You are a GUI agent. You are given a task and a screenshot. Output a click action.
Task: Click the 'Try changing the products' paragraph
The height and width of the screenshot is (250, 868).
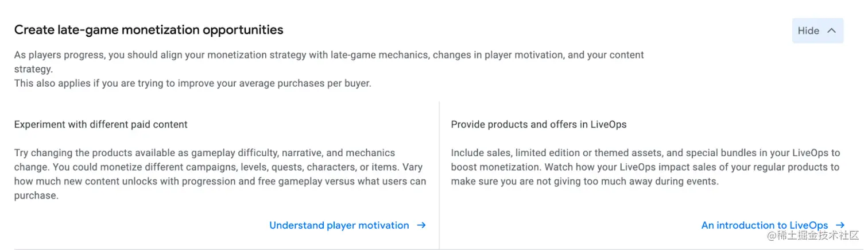pyautogui.click(x=204, y=153)
